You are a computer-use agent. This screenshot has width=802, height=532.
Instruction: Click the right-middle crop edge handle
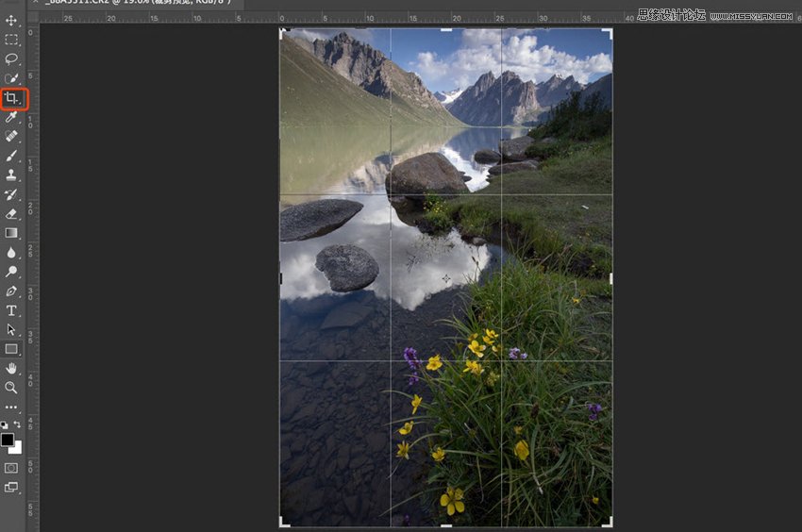(610, 279)
